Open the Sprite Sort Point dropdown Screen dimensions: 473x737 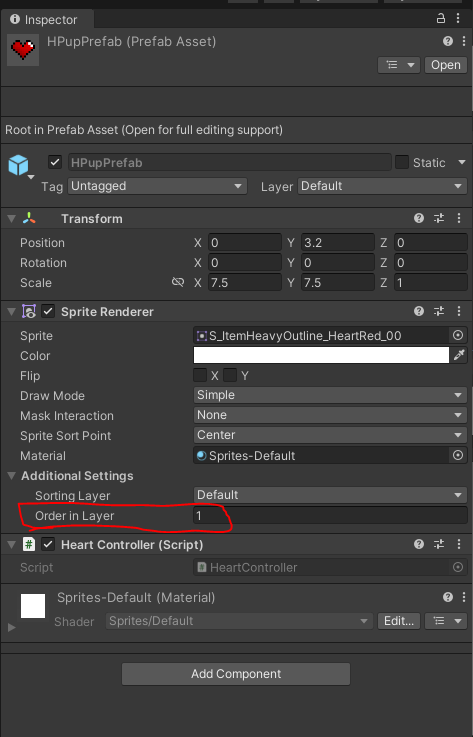[x=330, y=435]
